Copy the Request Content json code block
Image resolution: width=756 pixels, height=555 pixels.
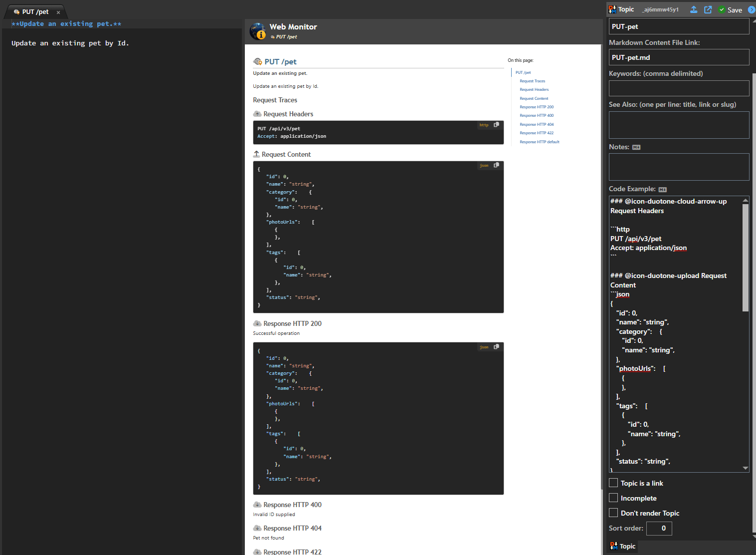click(x=496, y=165)
